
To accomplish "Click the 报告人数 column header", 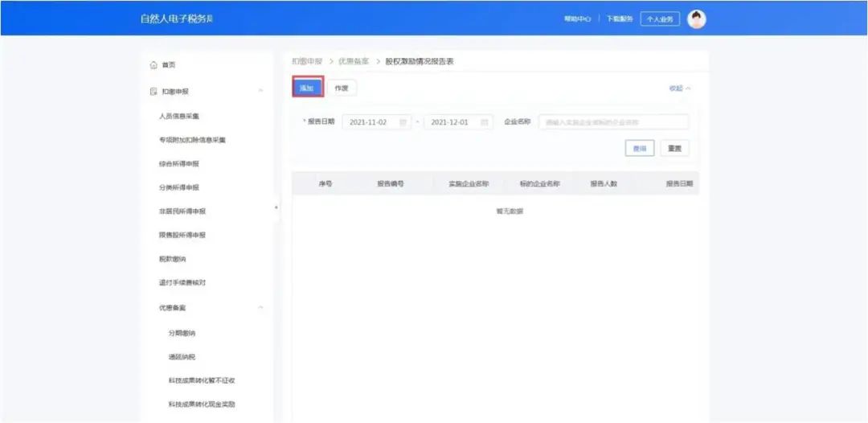I will tap(604, 184).
